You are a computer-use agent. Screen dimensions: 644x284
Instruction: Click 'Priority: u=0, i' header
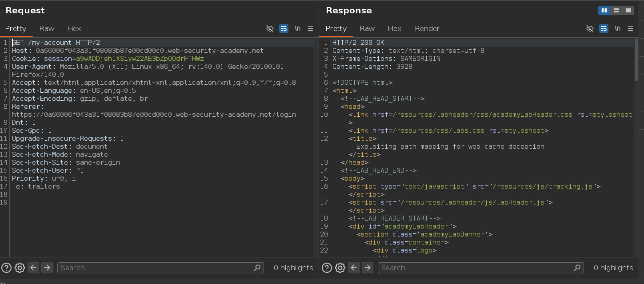[x=44, y=178]
